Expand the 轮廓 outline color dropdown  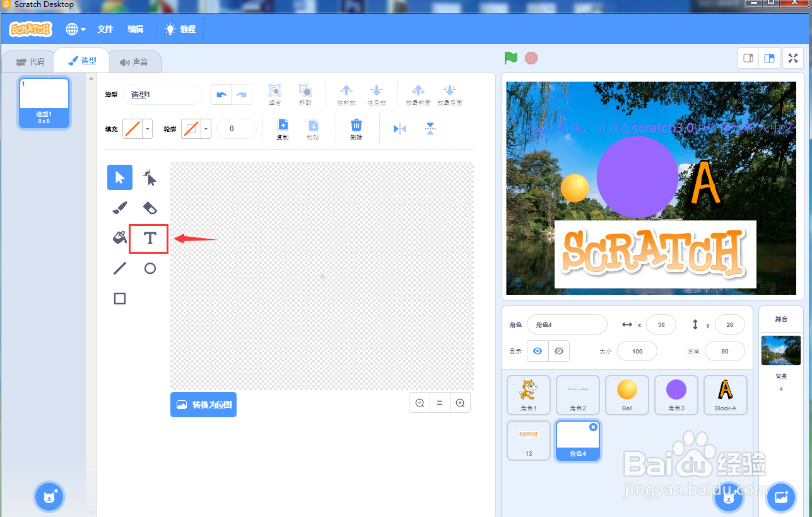(x=205, y=128)
